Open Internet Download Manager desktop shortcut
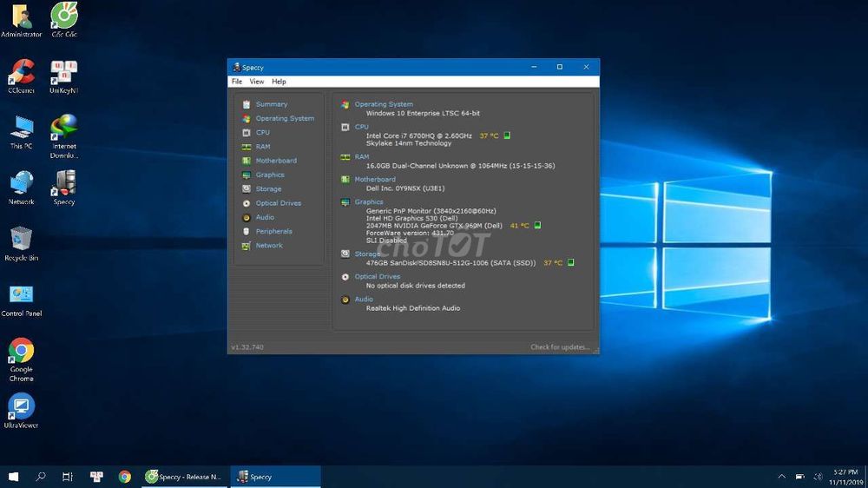 point(64,136)
